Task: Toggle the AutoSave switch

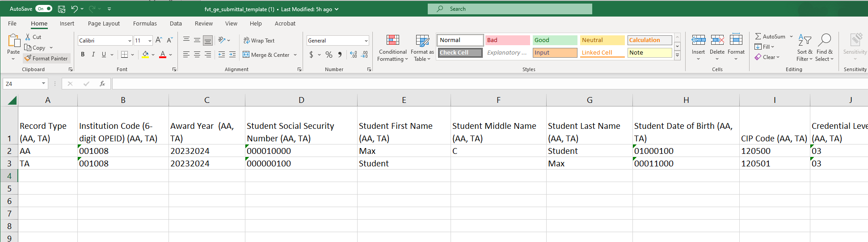Action: point(44,9)
